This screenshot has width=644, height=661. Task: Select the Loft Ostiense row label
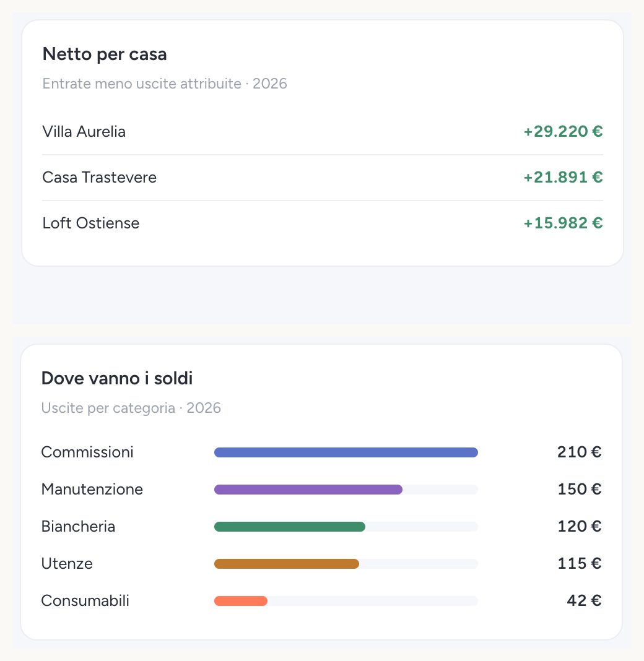point(90,223)
